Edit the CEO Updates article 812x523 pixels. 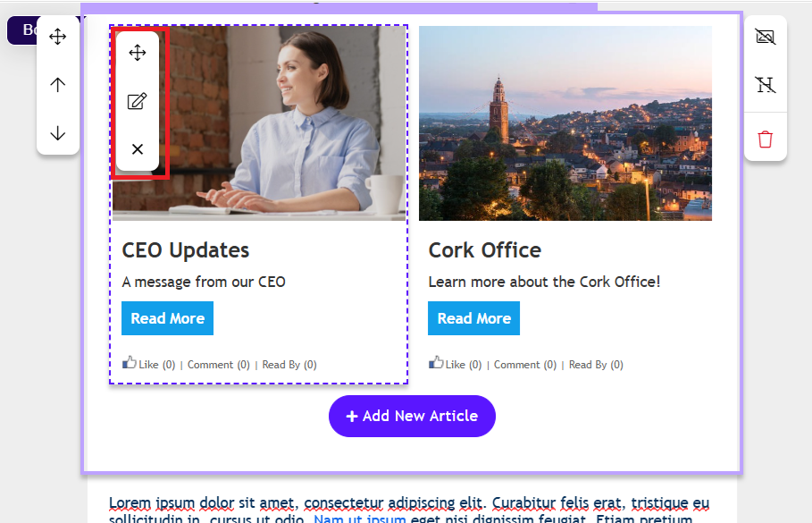pos(138,101)
